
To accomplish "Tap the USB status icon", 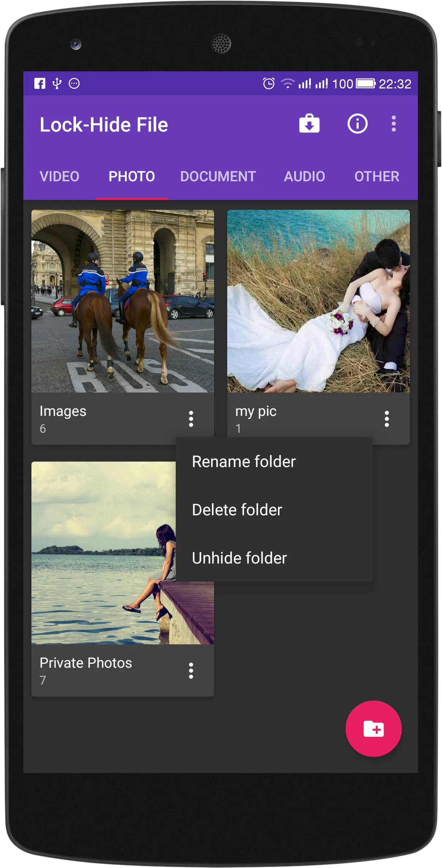I will (57, 83).
